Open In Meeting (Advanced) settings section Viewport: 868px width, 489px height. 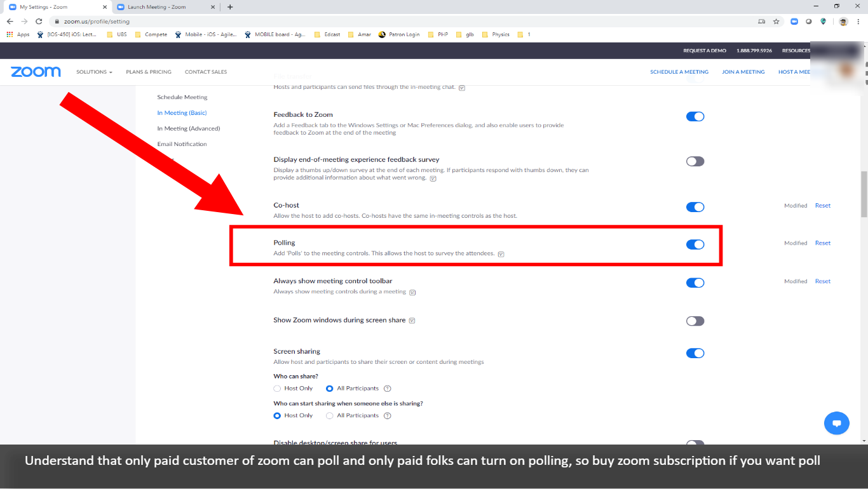click(188, 128)
